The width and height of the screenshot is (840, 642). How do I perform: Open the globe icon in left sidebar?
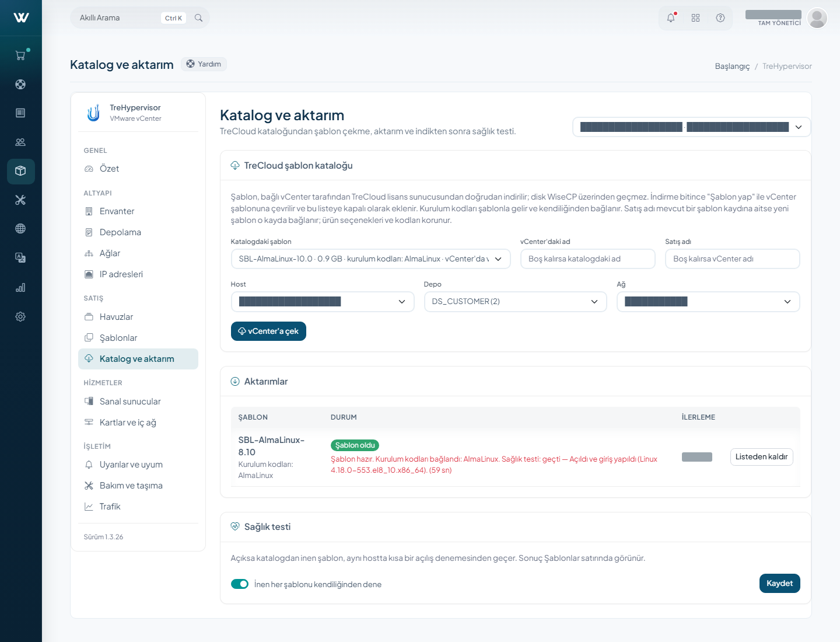20,229
